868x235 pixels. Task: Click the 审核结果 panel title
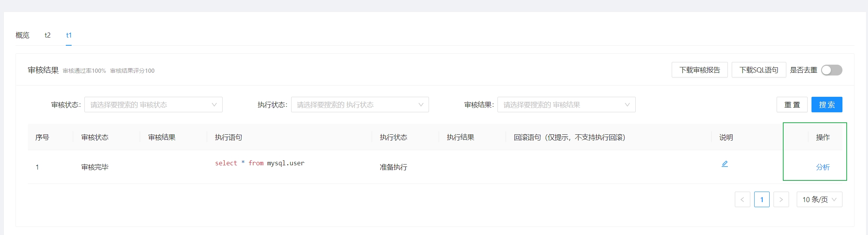pos(43,70)
